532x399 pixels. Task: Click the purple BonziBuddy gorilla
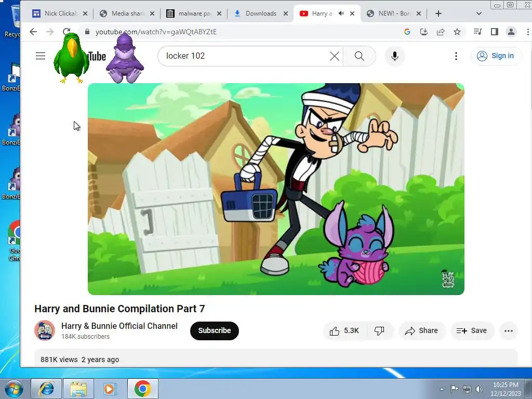[x=125, y=58]
